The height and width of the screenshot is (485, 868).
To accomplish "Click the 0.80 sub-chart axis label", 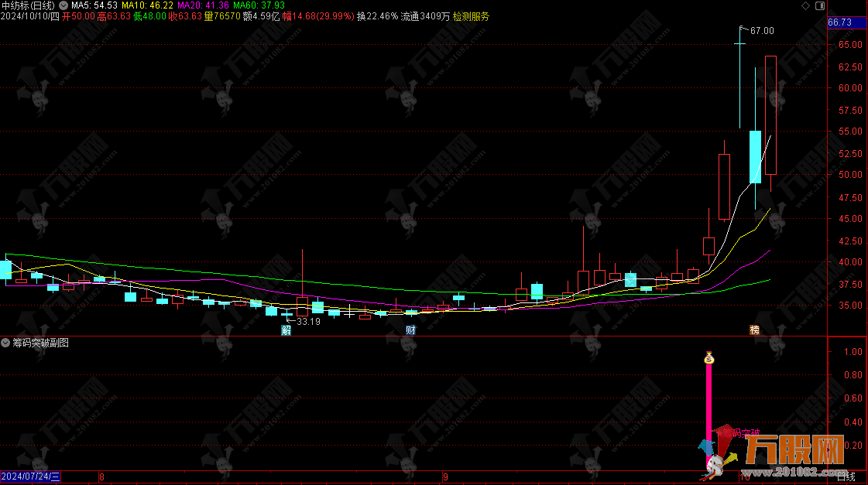I will pos(853,375).
